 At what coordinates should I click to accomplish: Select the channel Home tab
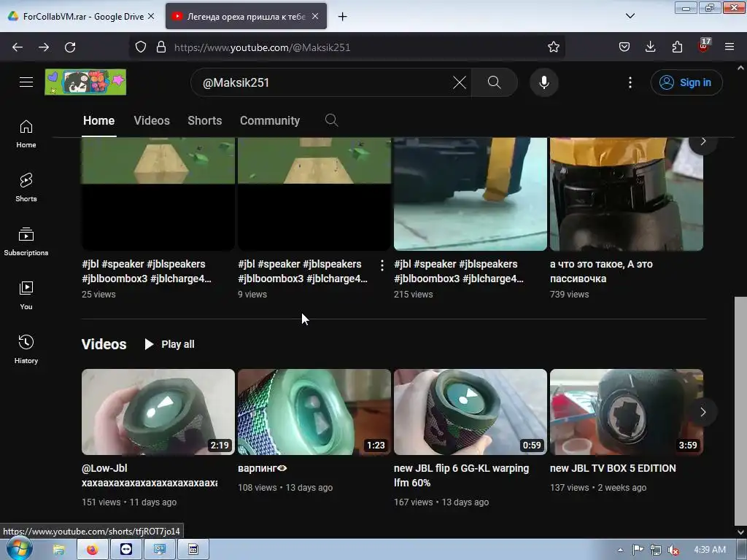(x=98, y=120)
